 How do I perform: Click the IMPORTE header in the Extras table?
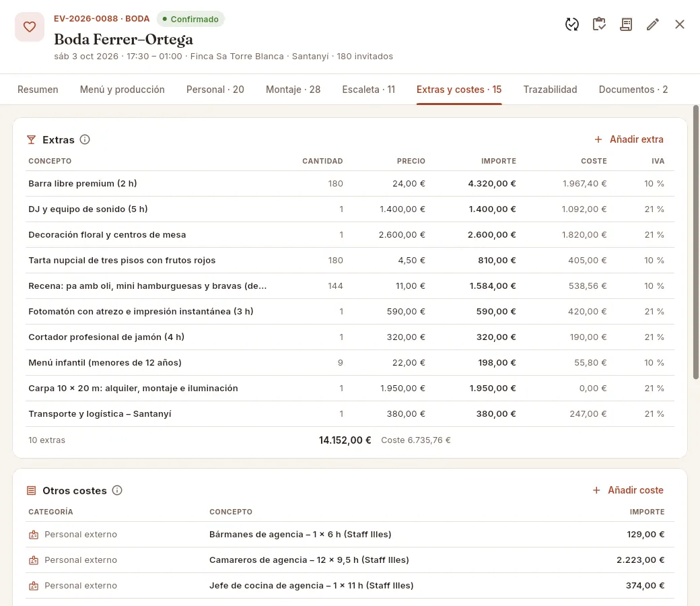click(499, 161)
